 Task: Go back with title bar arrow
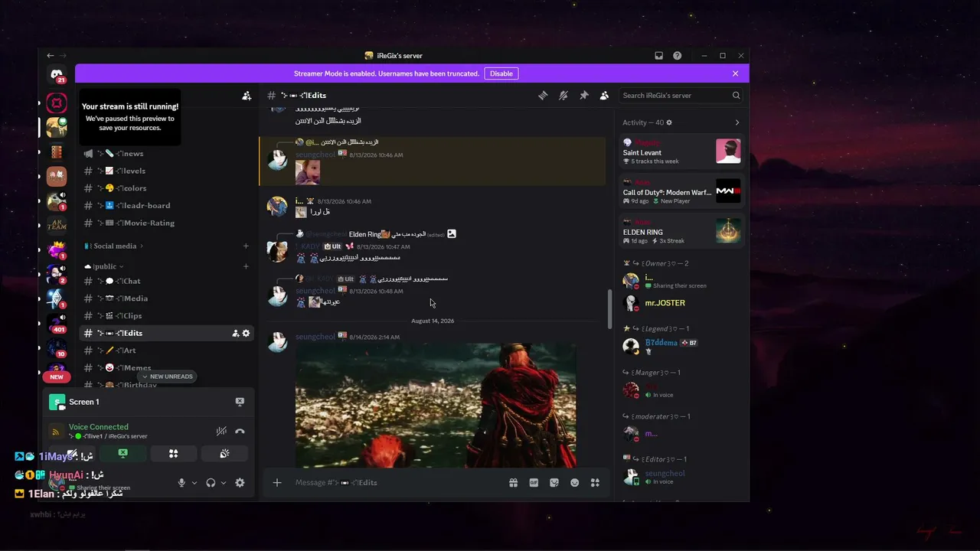[51, 56]
